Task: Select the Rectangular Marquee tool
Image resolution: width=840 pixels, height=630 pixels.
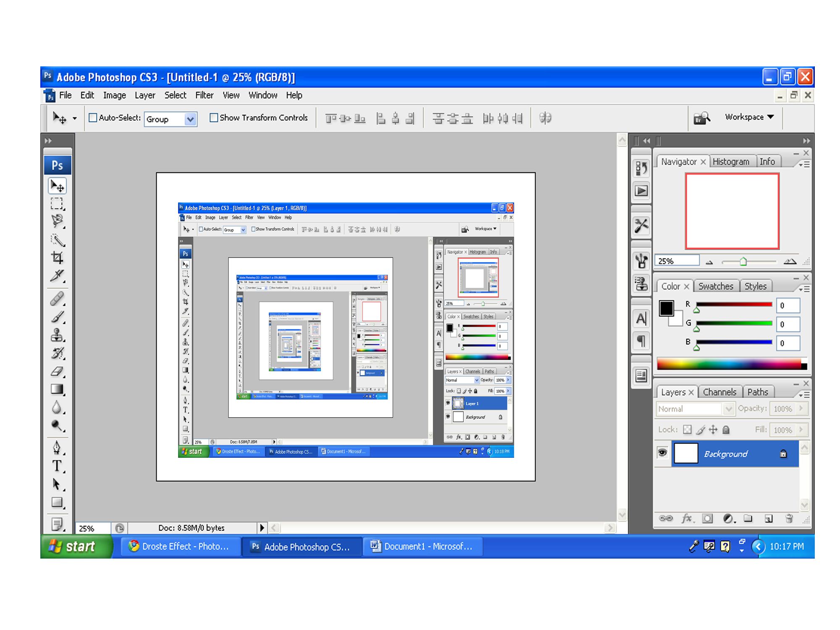Action: [57, 204]
